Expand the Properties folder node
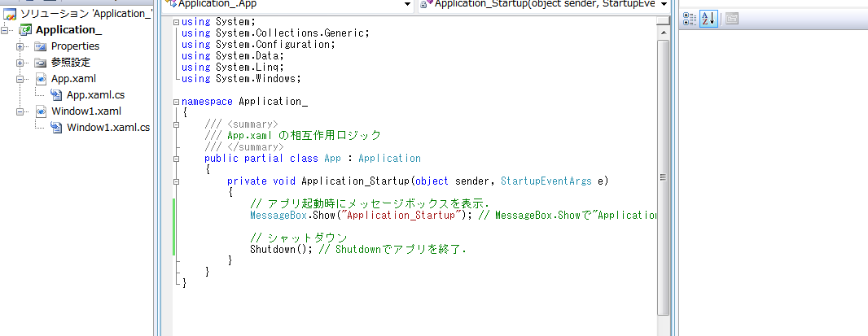The image size is (868, 336). (x=20, y=46)
